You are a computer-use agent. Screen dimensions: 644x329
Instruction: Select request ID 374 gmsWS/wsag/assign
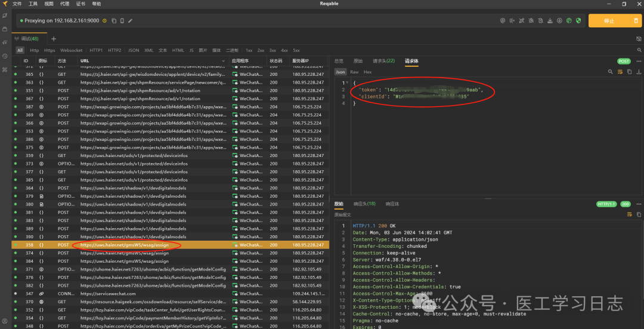[171, 253]
